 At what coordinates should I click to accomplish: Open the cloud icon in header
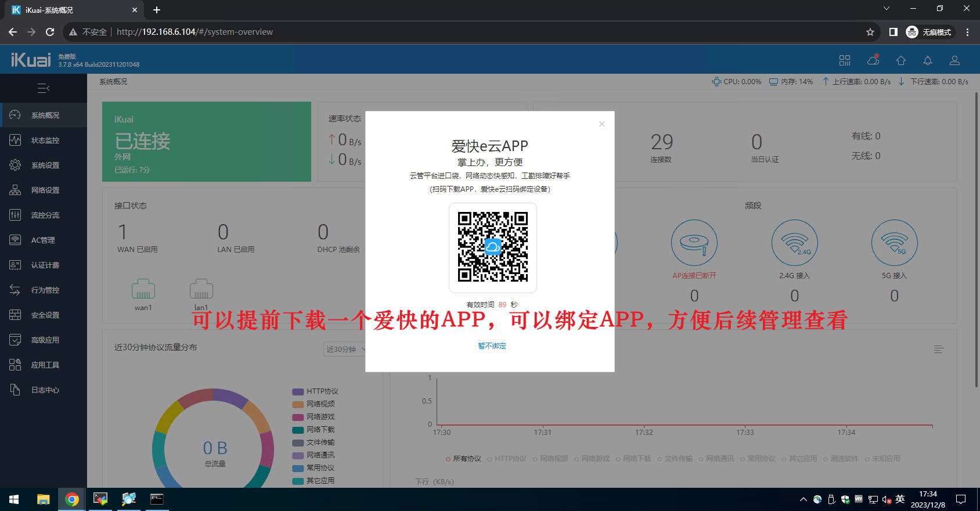pos(873,60)
